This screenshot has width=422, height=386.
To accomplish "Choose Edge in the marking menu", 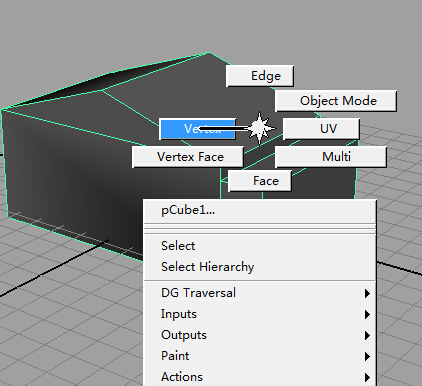I will pyautogui.click(x=260, y=76).
